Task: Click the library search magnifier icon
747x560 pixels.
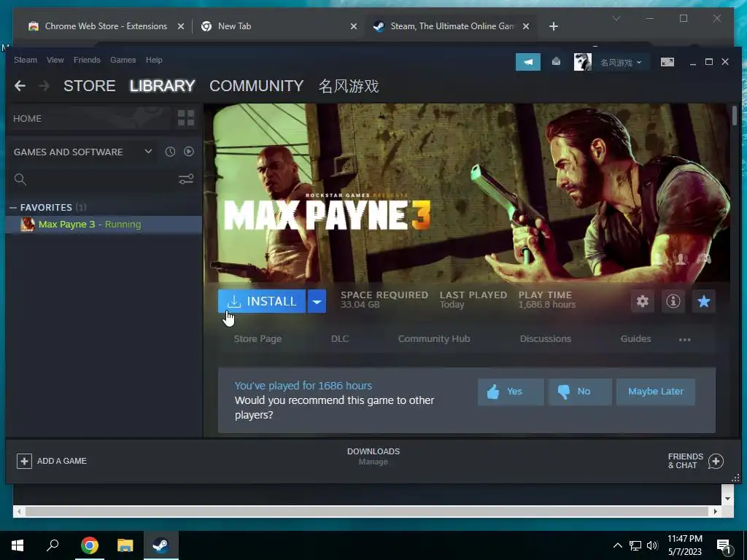Action: pyautogui.click(x=20, y=179)
